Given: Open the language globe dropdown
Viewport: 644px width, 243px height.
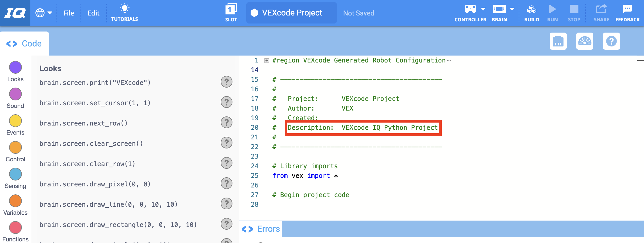Looking at the screenshot, I should click(x=44, y=12).
